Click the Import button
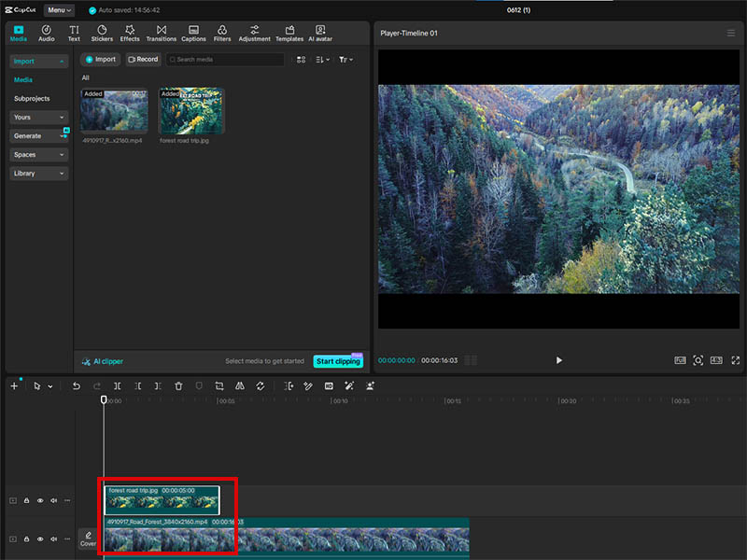The height and width of the screenshot is (560, 747). pyautogui.click(x=101, y=60)
